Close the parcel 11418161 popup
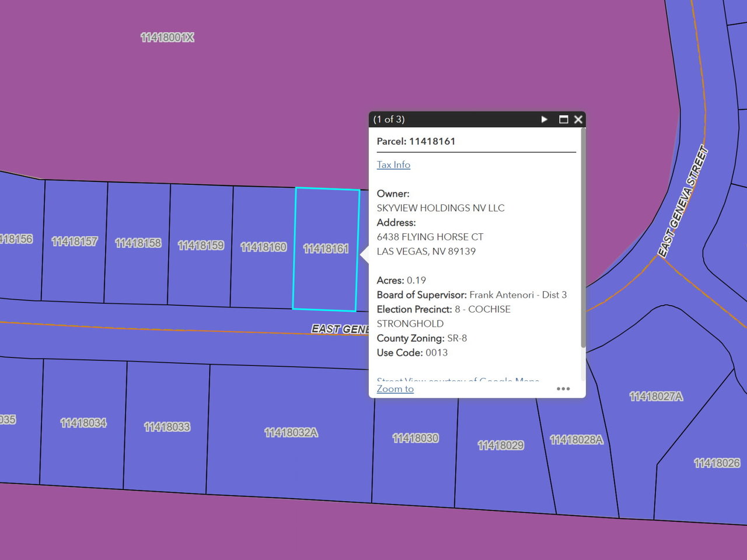 tap(578, 119)
